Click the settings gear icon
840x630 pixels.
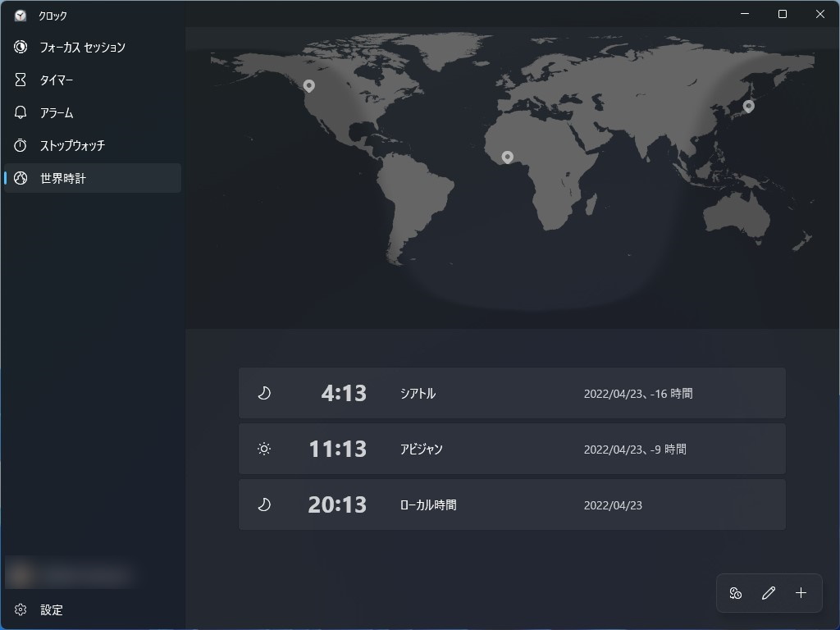(21, 609)
